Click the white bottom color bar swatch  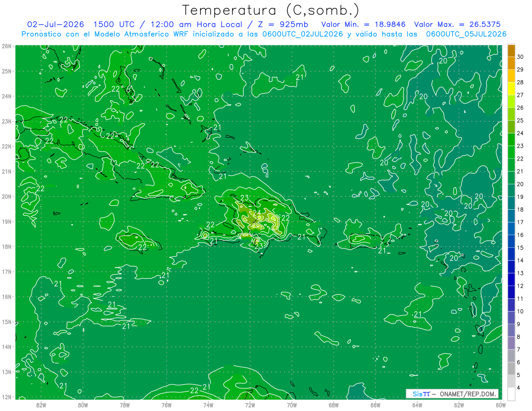(511, 394)
